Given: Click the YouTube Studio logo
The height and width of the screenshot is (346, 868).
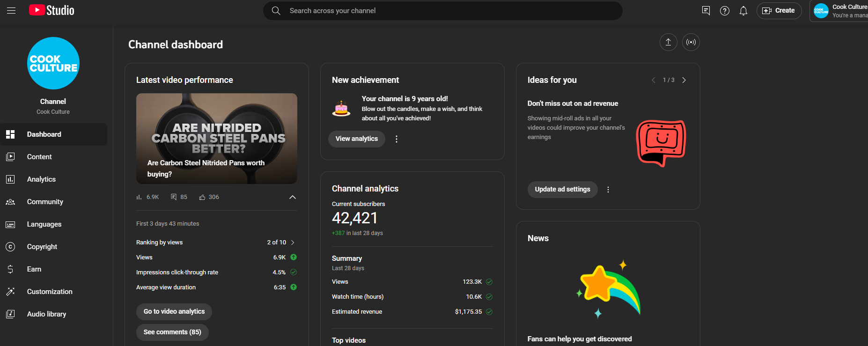Looking at the screenshot, I should 51,10.
